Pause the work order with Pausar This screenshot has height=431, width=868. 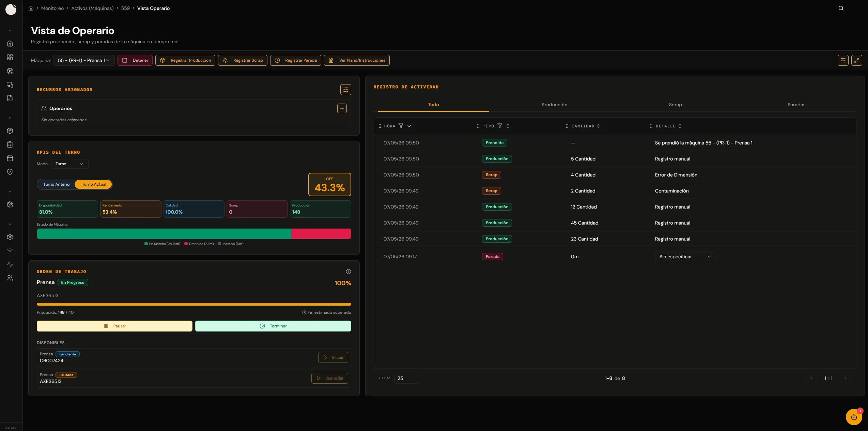[x=114, y=326]
